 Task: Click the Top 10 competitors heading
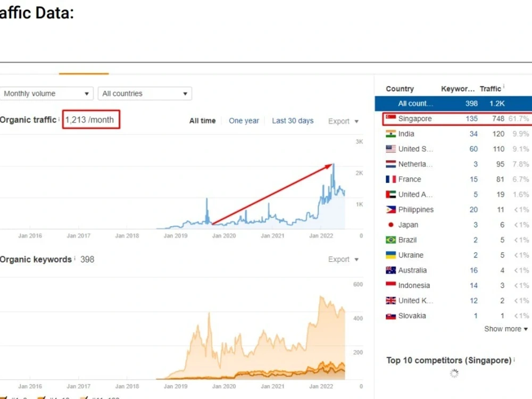coord(448,360)
